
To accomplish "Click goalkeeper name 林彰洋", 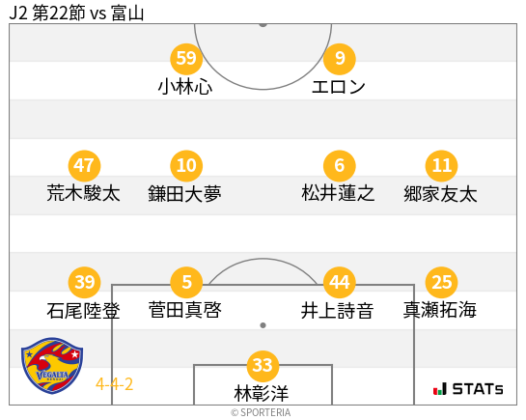I will (262, 394).
